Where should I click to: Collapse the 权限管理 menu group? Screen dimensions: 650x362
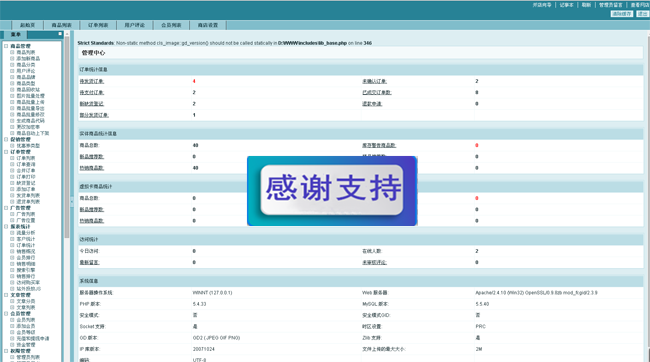[x=6, y=351]
